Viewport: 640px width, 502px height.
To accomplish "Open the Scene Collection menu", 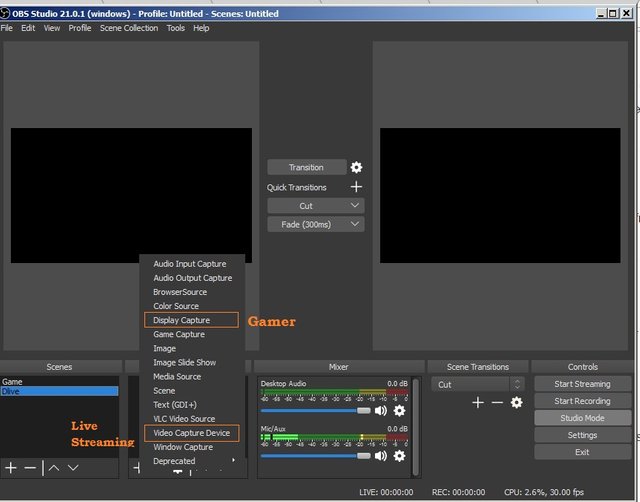I will pyautogui.click(x=129, y=28).
